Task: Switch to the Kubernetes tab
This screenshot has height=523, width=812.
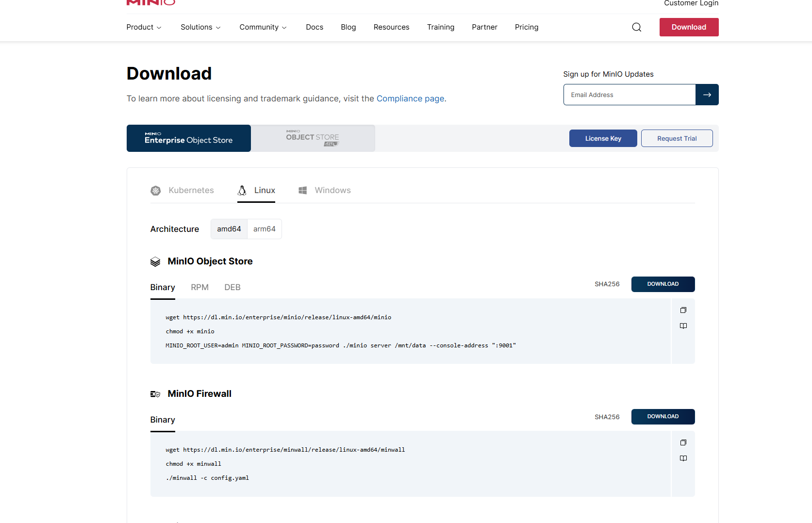Action: [182, 190]
